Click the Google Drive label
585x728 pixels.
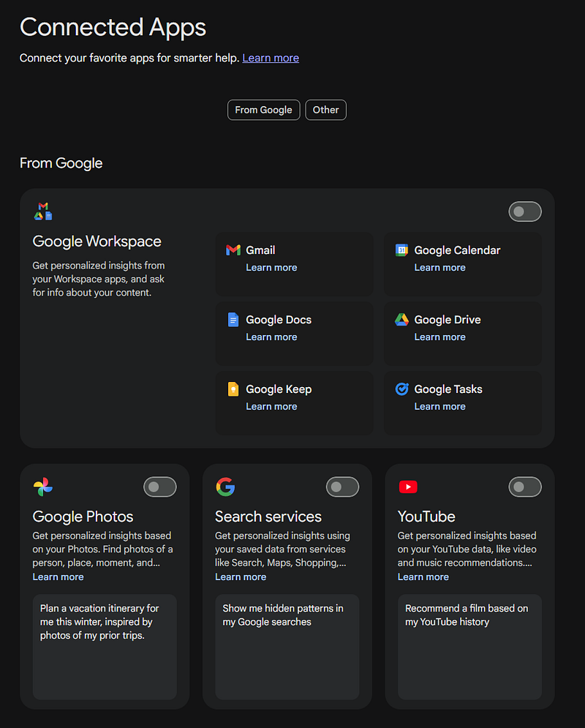(x=448, y=320)
